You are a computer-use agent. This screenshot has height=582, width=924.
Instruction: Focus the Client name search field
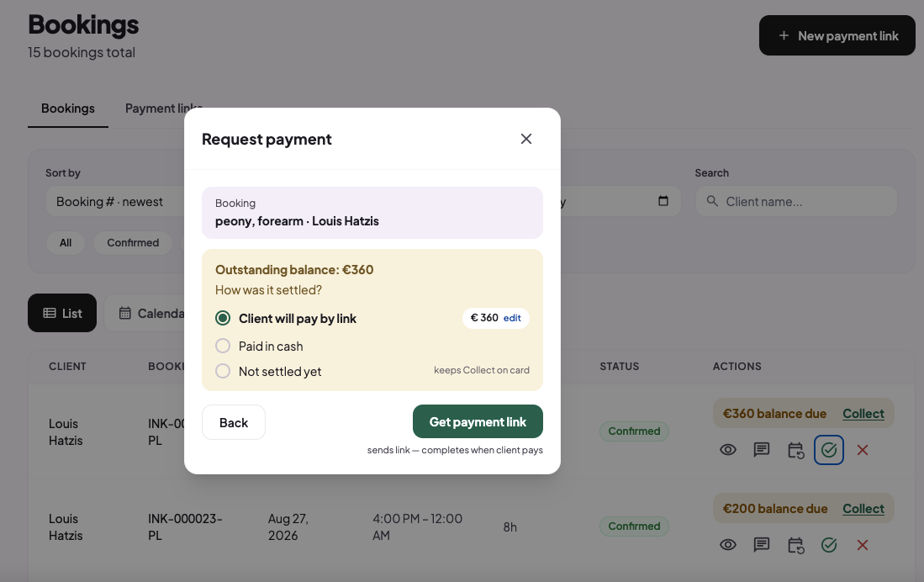(x=796, y=202)
